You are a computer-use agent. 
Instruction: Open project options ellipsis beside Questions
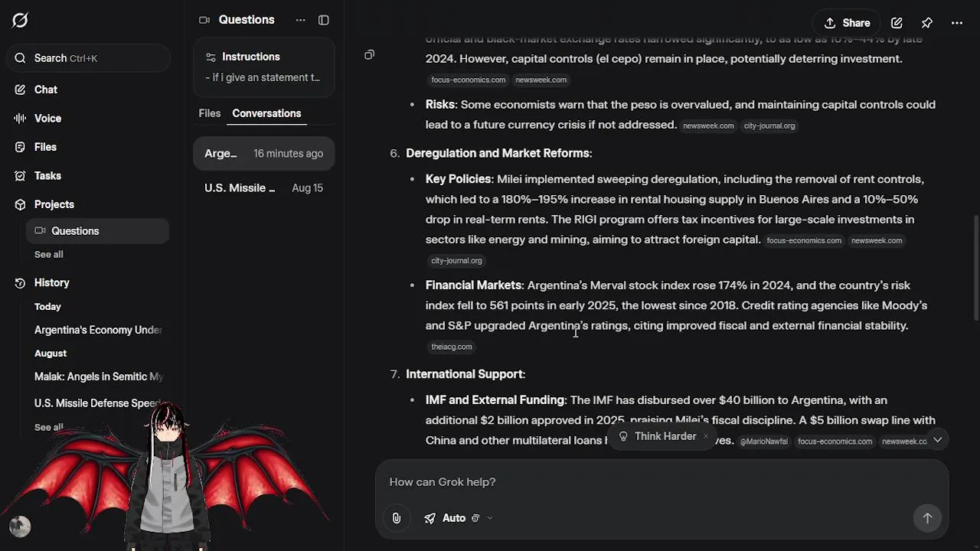click(301, 20)
